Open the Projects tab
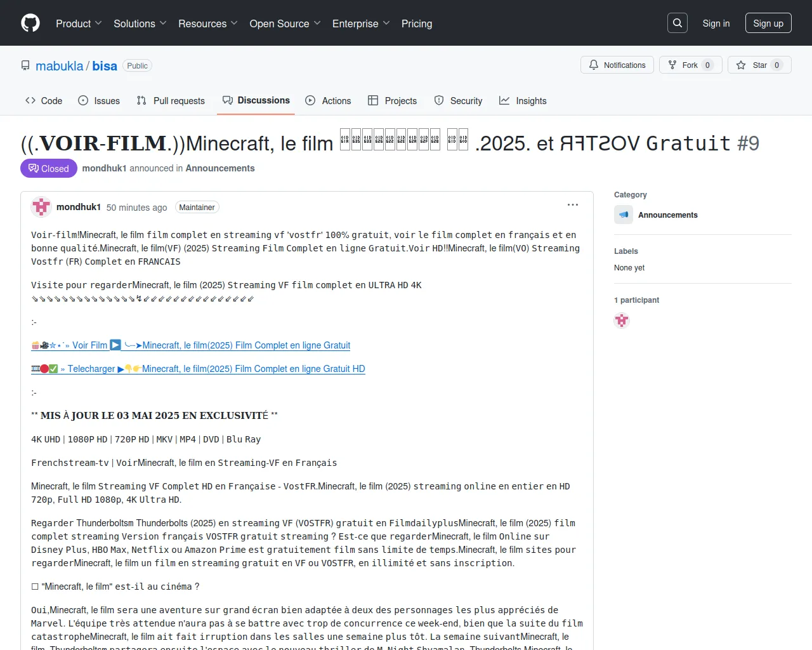Viewport: 812px width, 650px height. point(392,101)
